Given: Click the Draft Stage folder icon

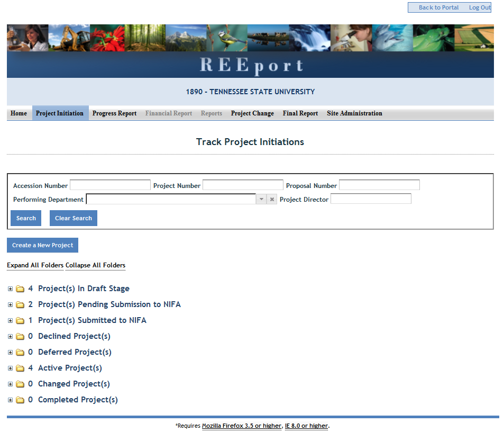Looking at the screenshot, I should (20, 289).
